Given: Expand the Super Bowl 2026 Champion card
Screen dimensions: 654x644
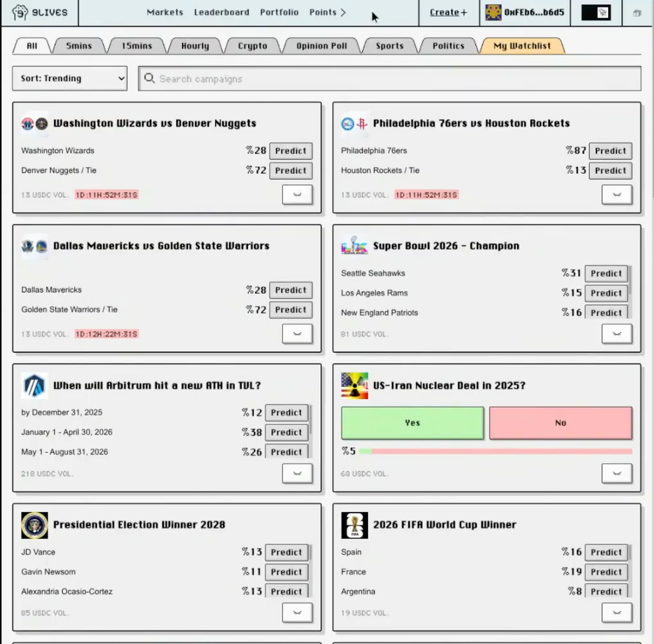Looking at the screenshot, I should coord(617,334).
